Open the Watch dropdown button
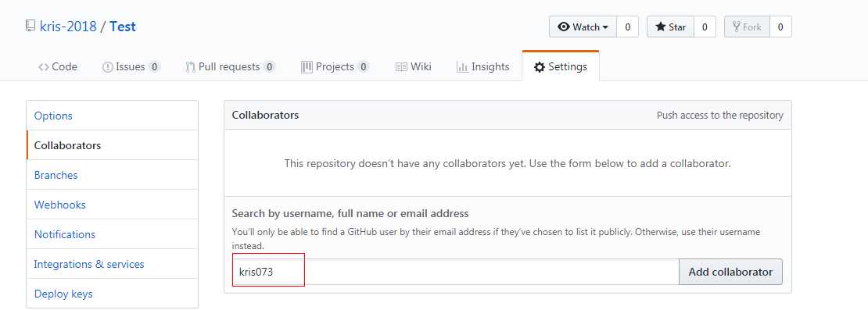The width and height of the screenshot is (868, 310). point(583,27)
